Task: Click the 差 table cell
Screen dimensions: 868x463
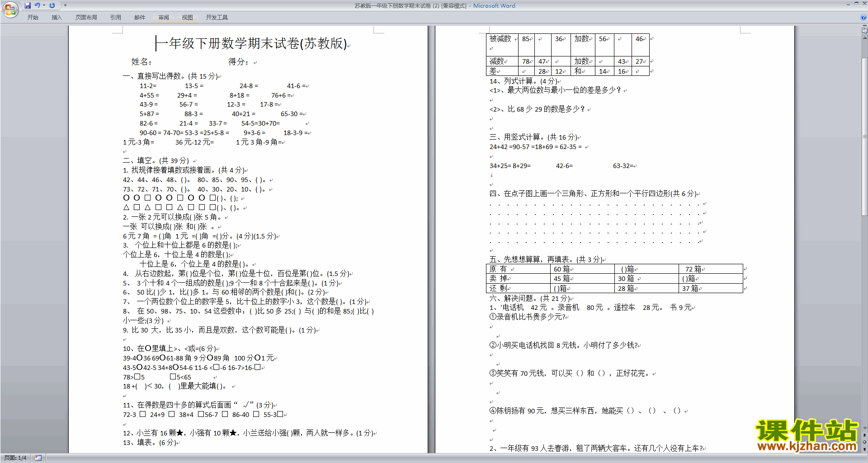Action: [x=502, y=71]
